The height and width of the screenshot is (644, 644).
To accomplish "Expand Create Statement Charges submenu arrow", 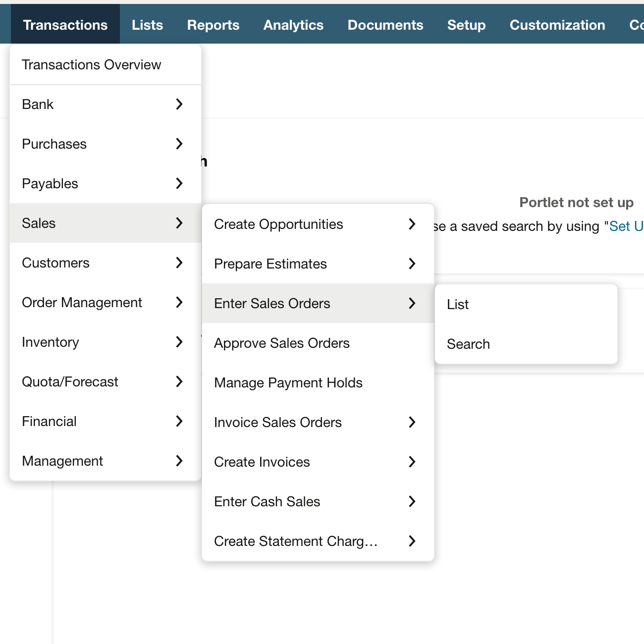I will point(412,541).
